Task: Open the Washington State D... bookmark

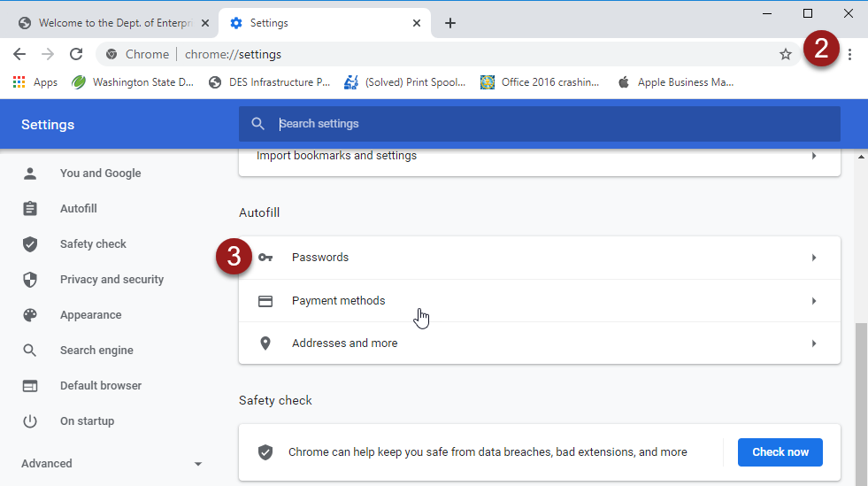Action: (133, 82)
